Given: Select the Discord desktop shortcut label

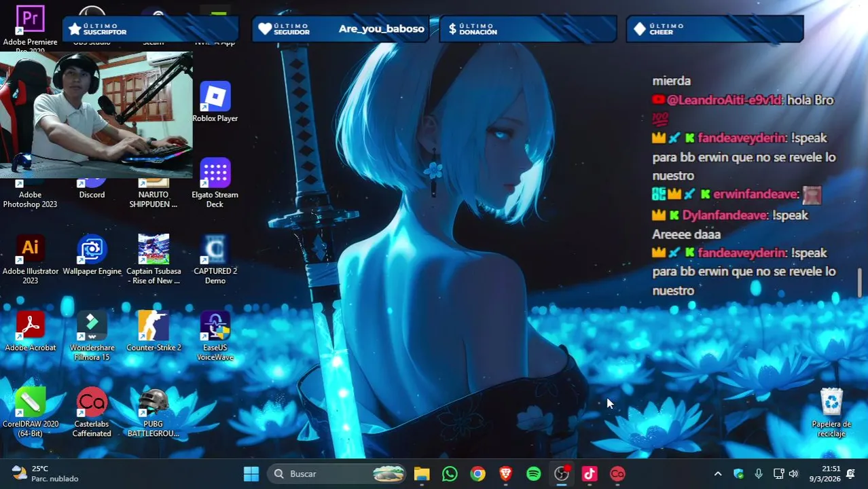Looking at the screenshot, I should (x=92, y=195).
